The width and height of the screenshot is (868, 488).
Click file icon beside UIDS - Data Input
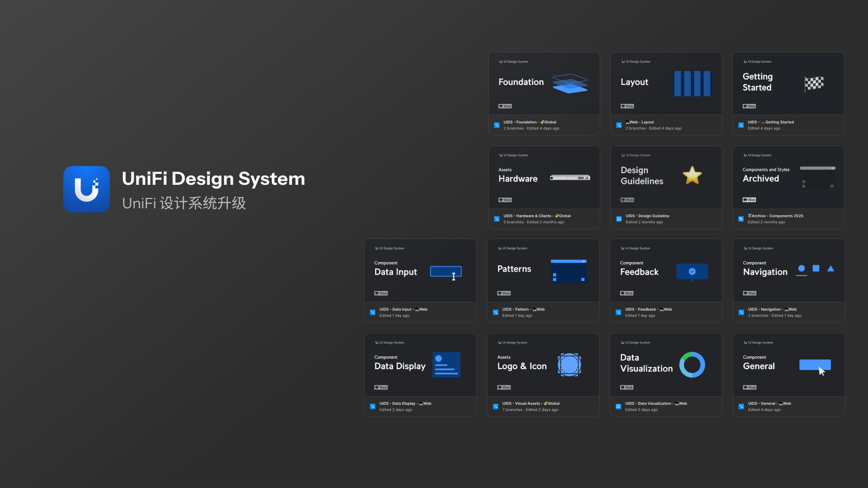[373, 312]
